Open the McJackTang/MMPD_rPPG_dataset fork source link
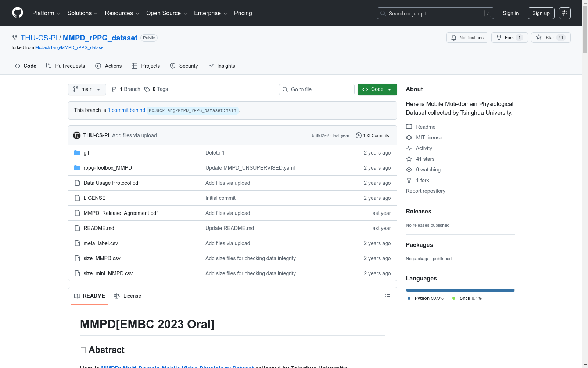Viewport: 588px width, 368px height. 70,47
